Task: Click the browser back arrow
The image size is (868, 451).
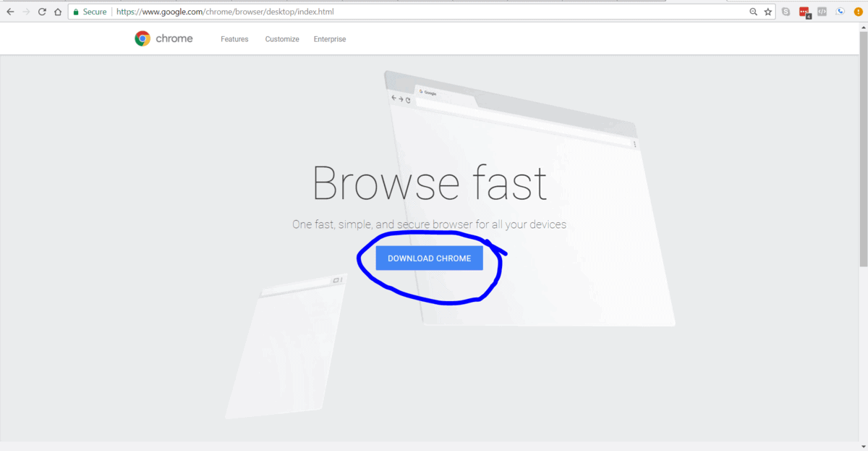Action: (x=10, y=12)
